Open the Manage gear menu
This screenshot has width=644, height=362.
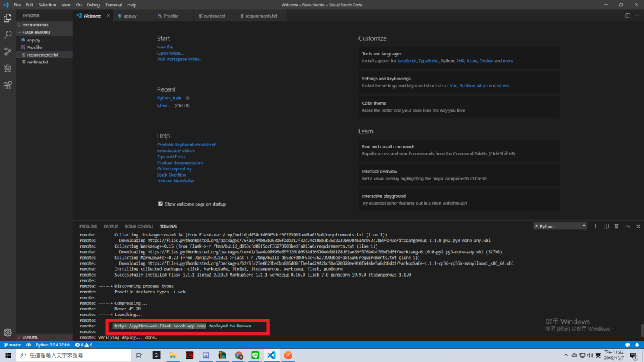[x=8, y=332]
